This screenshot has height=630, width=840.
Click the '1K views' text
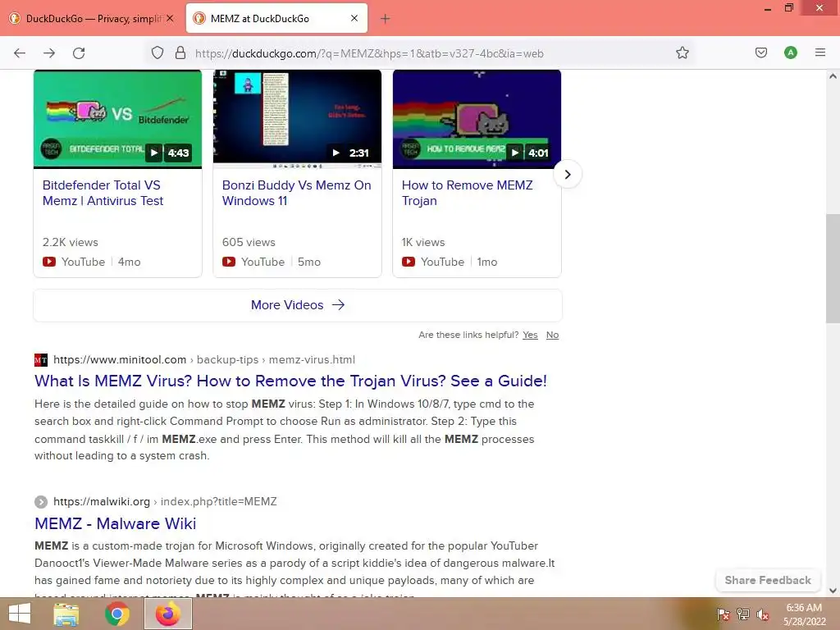[x=423, y=242]
